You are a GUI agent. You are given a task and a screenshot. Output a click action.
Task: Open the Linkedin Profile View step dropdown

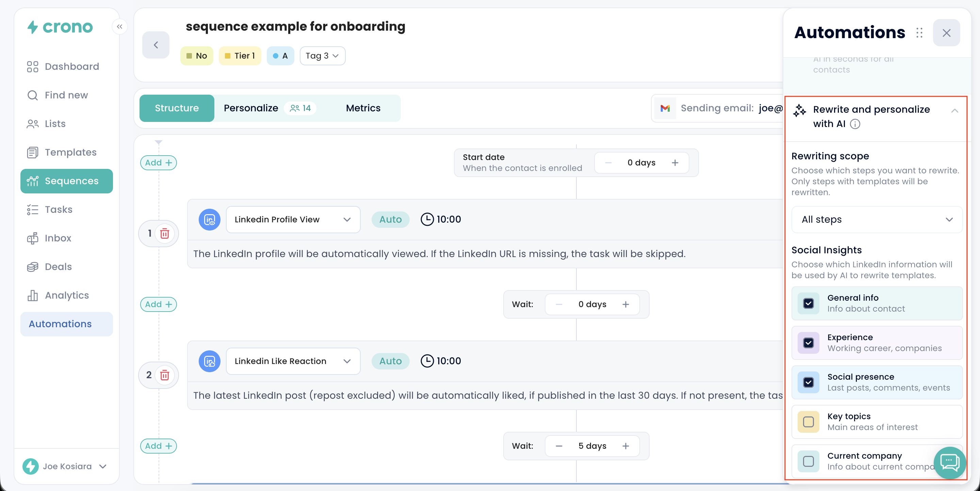(293, 220)
